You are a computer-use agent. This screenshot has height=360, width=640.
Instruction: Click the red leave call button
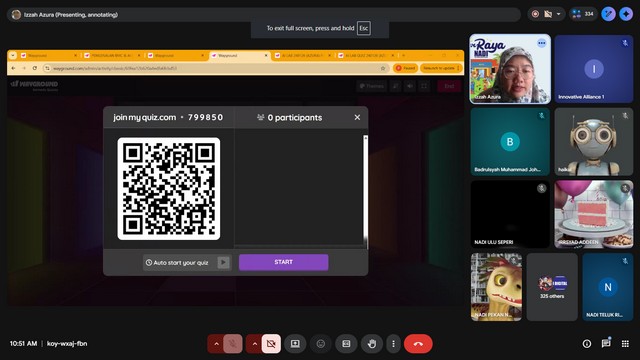(x=418, y=344)
